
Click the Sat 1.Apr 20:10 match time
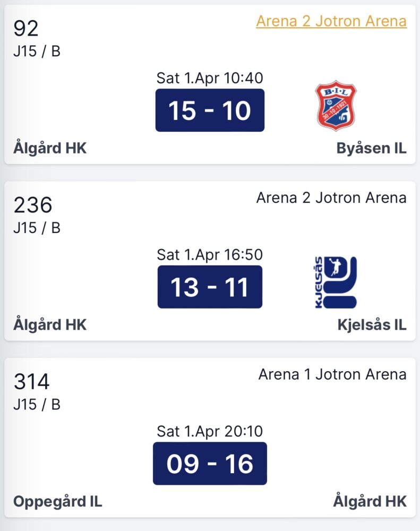tap(210, 431)
